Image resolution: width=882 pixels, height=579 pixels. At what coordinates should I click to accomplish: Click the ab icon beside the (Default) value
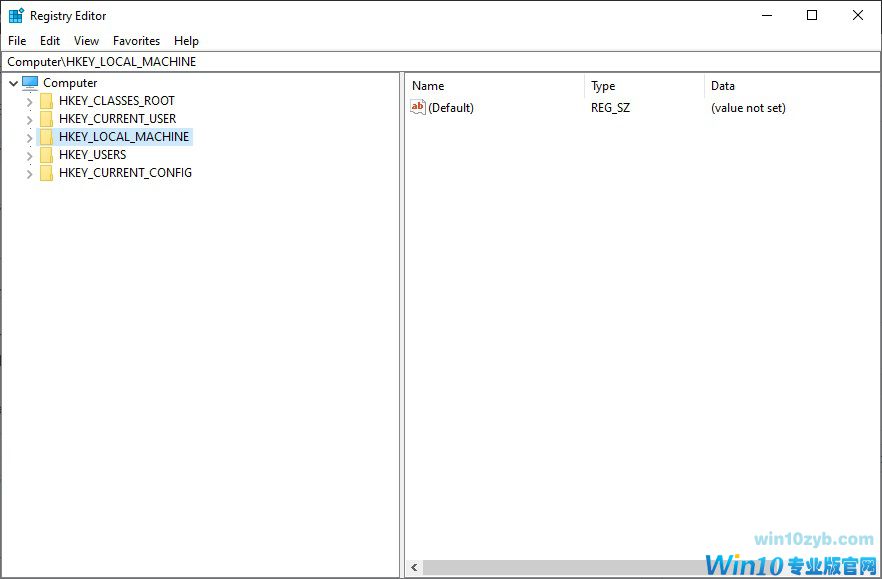pos(417,107)
